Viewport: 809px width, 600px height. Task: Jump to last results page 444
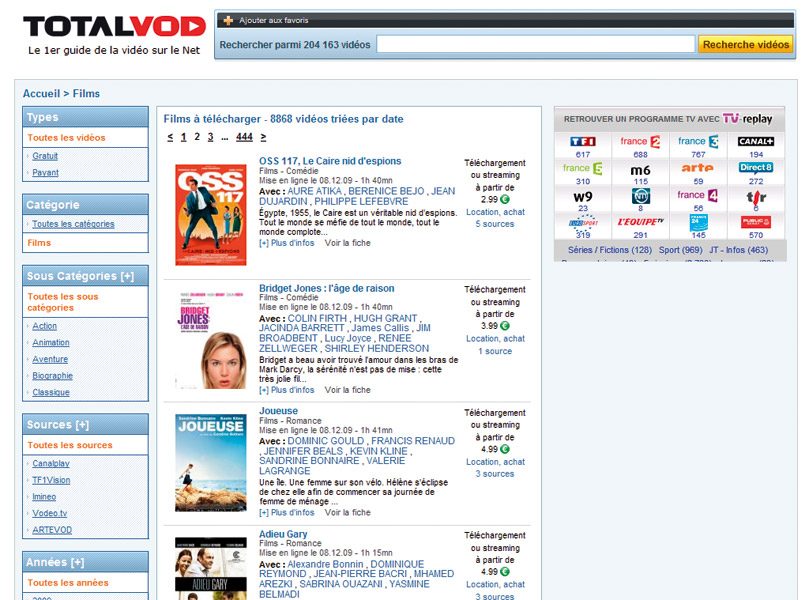[x=244, y=137]
